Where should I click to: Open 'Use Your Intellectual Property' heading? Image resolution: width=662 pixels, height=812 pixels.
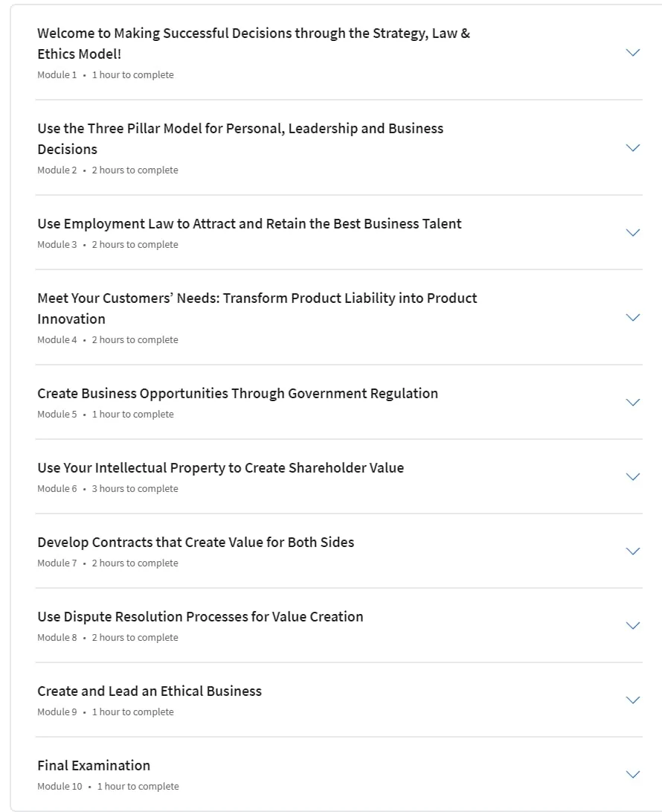(220, 468)
